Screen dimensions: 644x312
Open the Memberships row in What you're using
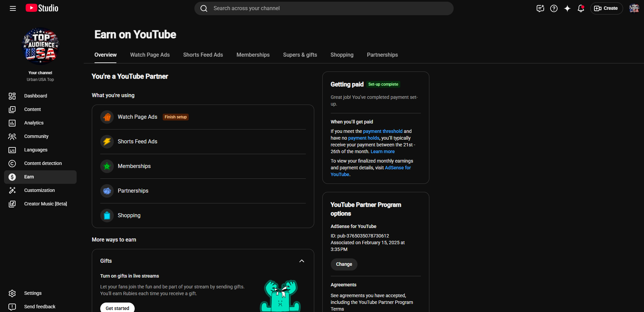click(x=203, y=166)
